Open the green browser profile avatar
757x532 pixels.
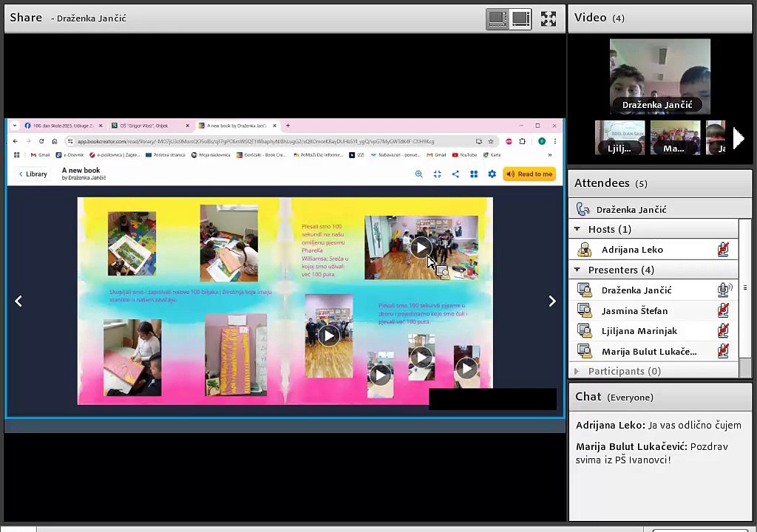pos(542,141)
